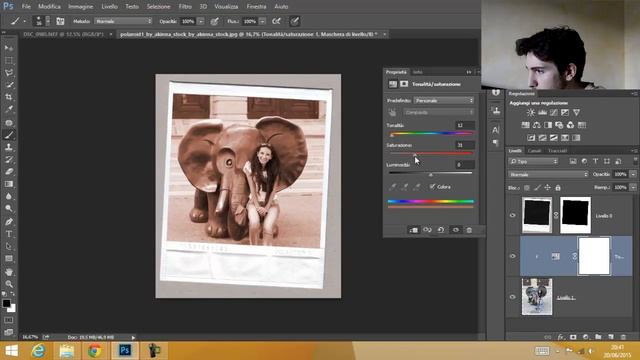
Task: Select the Brush tool in toolbox
Action: tap(9, 135)
